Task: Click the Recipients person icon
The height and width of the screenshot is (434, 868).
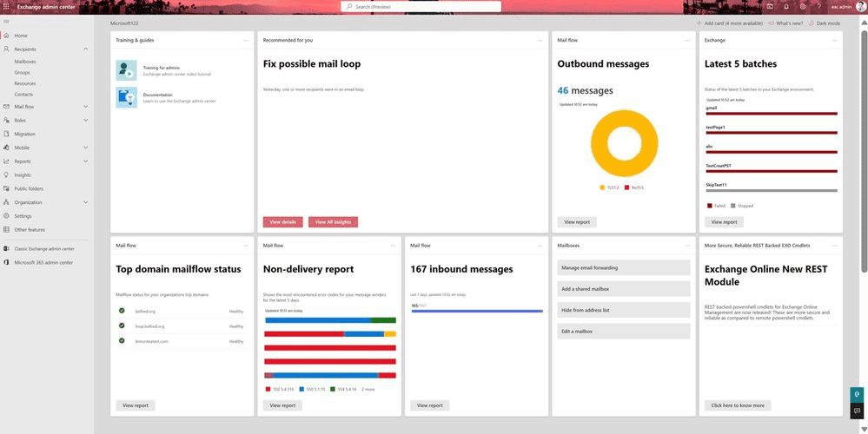Action: [x=6, y=49]
